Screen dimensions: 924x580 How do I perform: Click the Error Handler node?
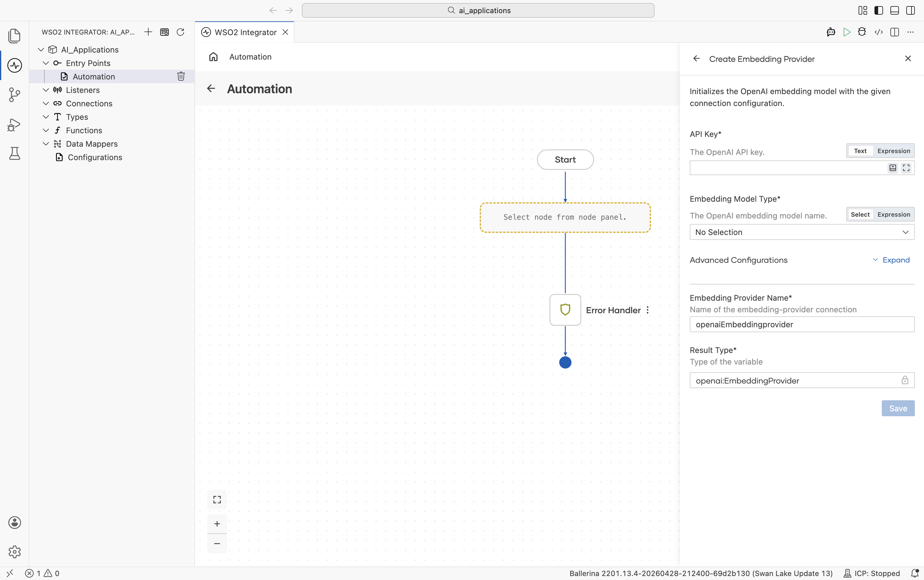point(565,310)
